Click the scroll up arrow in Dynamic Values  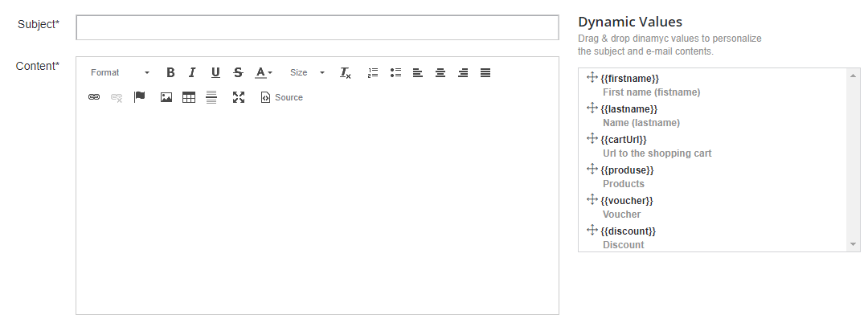(853, 76)
